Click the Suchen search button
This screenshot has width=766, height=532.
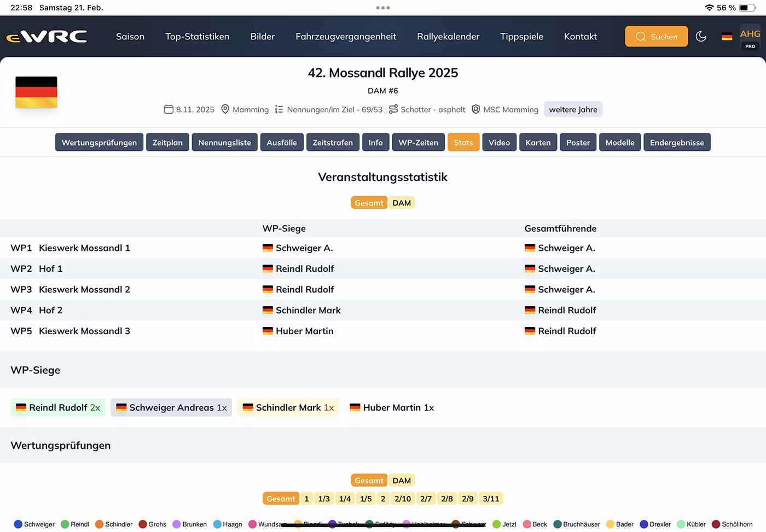point(656,37)
